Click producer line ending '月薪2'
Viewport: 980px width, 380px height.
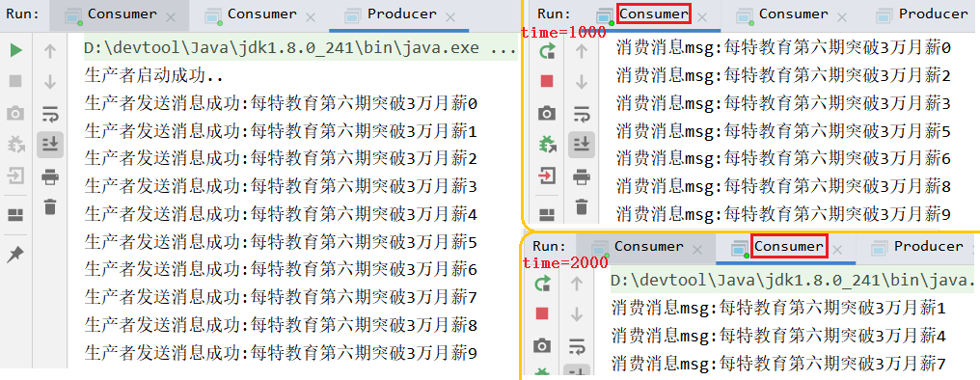pyautogui.click(x=281, y=159)
